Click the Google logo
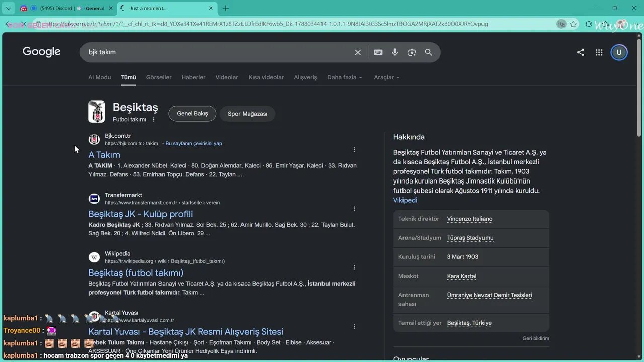The image size is (644, 362). click(x=41, y=52)
